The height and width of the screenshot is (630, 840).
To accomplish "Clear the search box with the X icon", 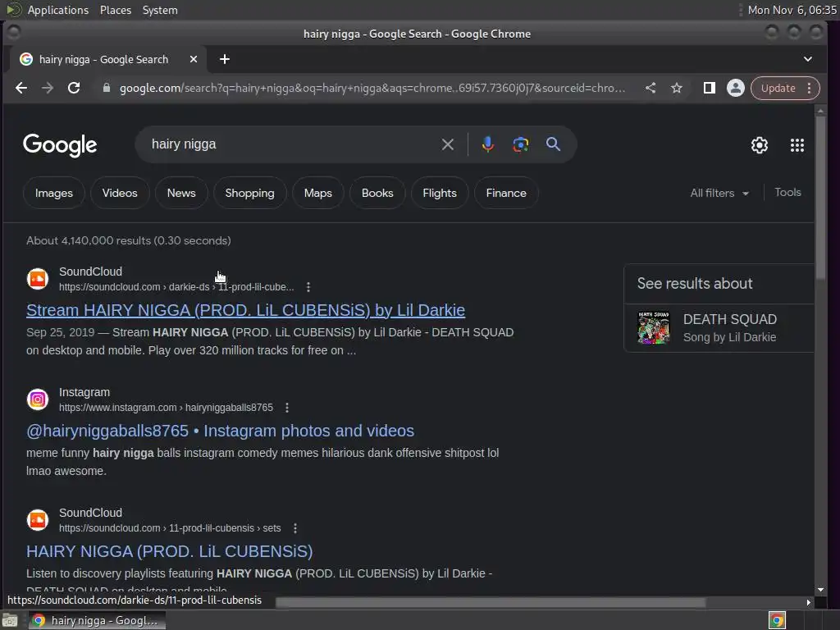I will (x=448, y=144).
